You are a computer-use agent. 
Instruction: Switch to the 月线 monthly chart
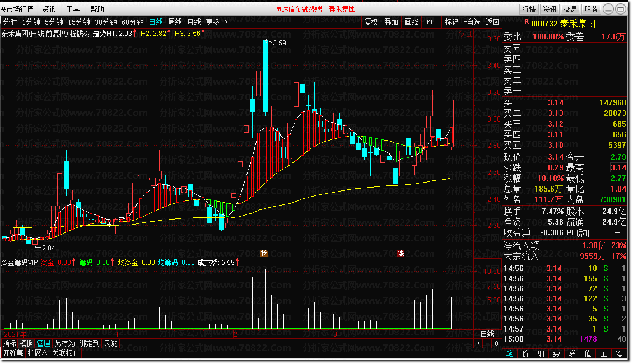tap(194, 22)
